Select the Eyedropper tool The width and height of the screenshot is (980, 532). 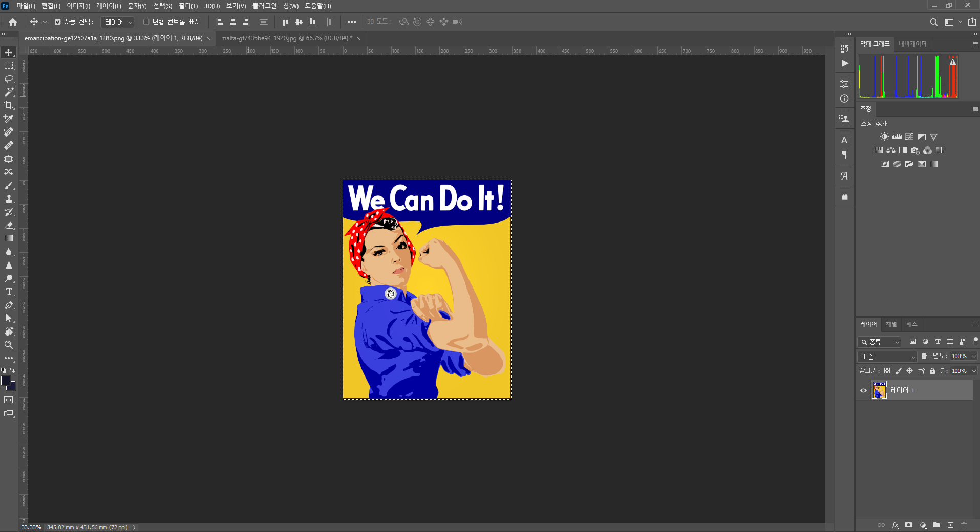pos(9,119)
